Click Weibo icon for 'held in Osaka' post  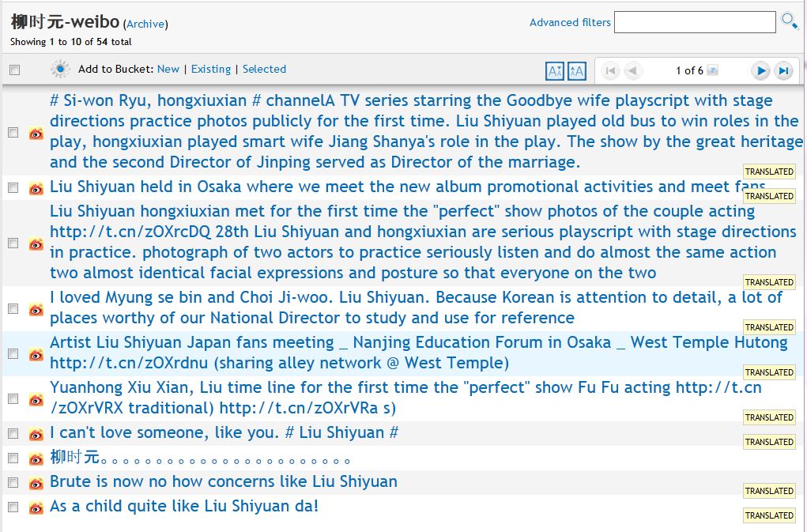[x=36, y=189]
